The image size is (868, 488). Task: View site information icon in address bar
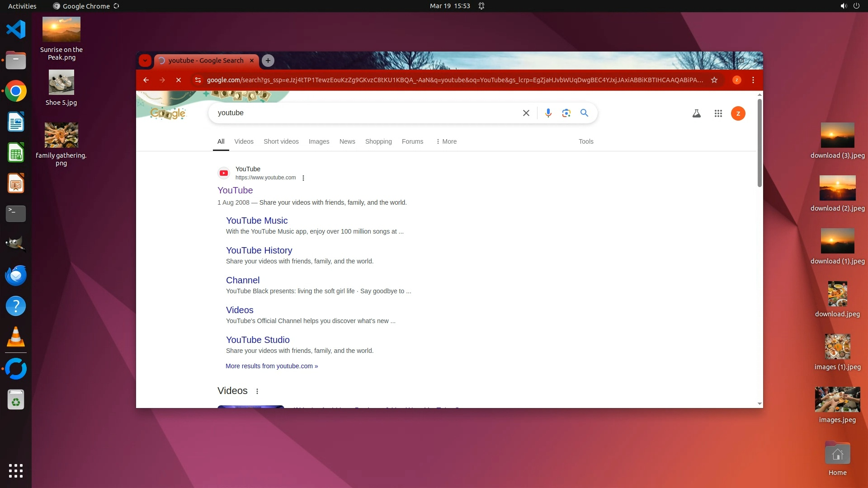(198, 80)
